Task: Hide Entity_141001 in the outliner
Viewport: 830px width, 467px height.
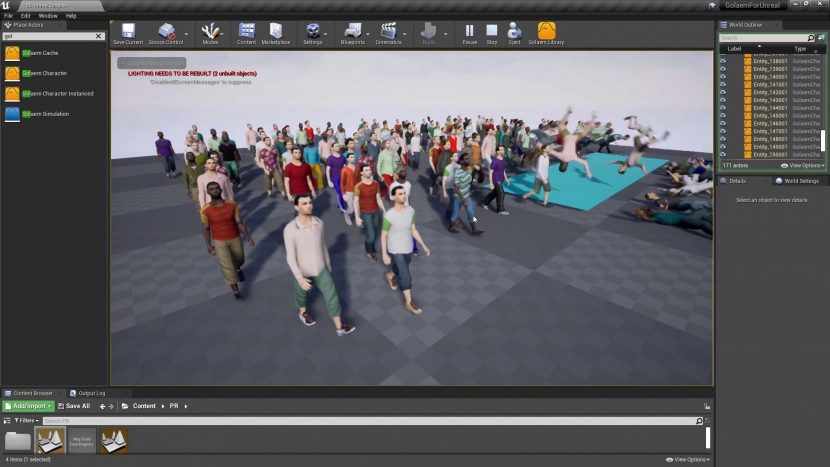Action: 723,84
